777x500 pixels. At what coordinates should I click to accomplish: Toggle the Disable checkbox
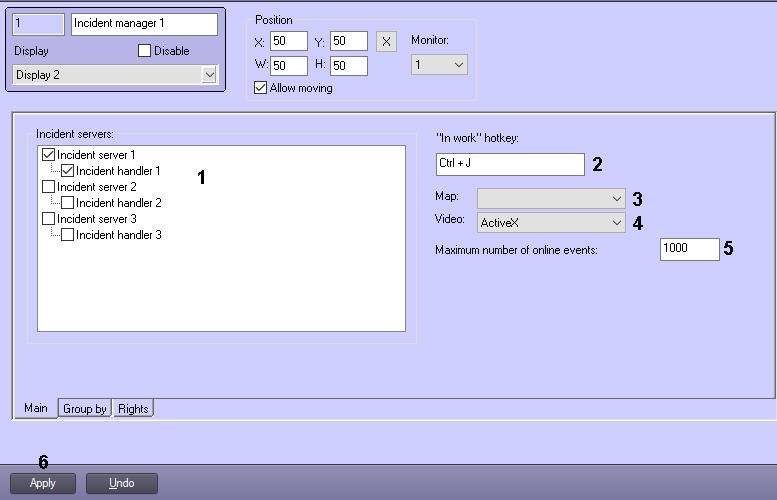144,51
